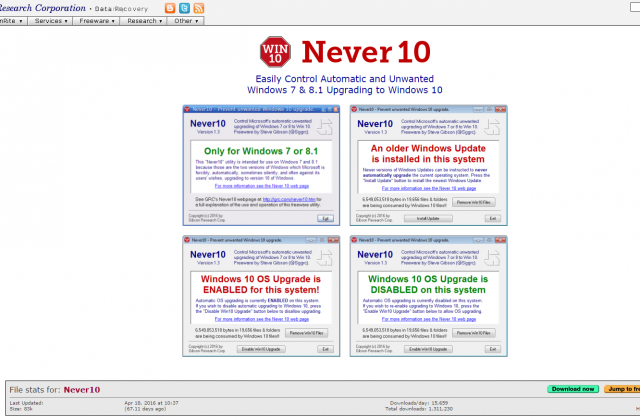Viewport: 640px width, 420px height.
Task: Expand the Freeware menu
Action: coord(96,21)
